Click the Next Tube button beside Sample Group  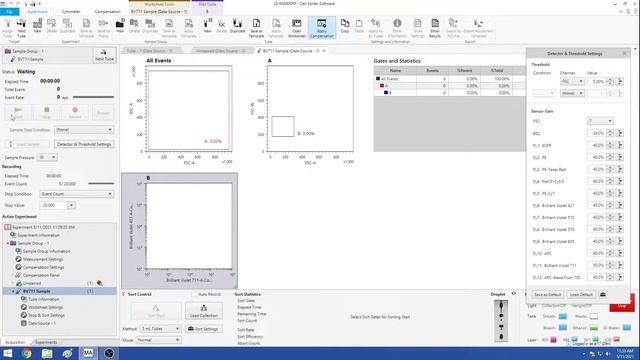[104, 55]
